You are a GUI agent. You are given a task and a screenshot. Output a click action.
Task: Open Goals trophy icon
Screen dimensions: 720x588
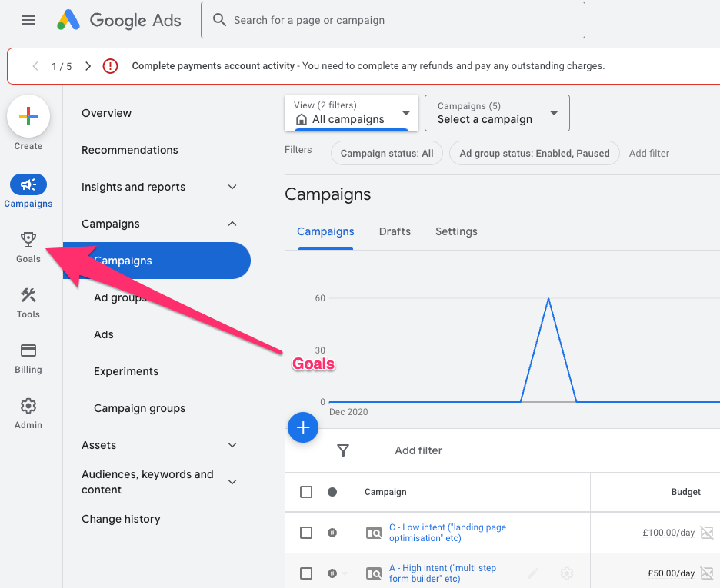click(28, 240)
